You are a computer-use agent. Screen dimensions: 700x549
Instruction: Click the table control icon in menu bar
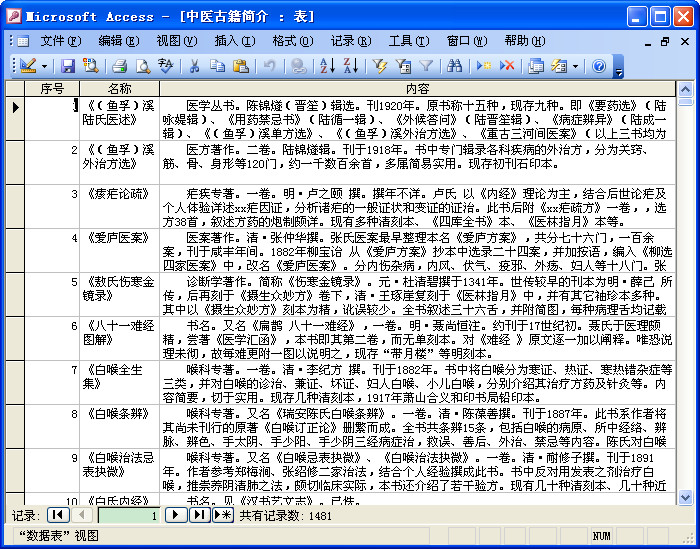(22, 42)
